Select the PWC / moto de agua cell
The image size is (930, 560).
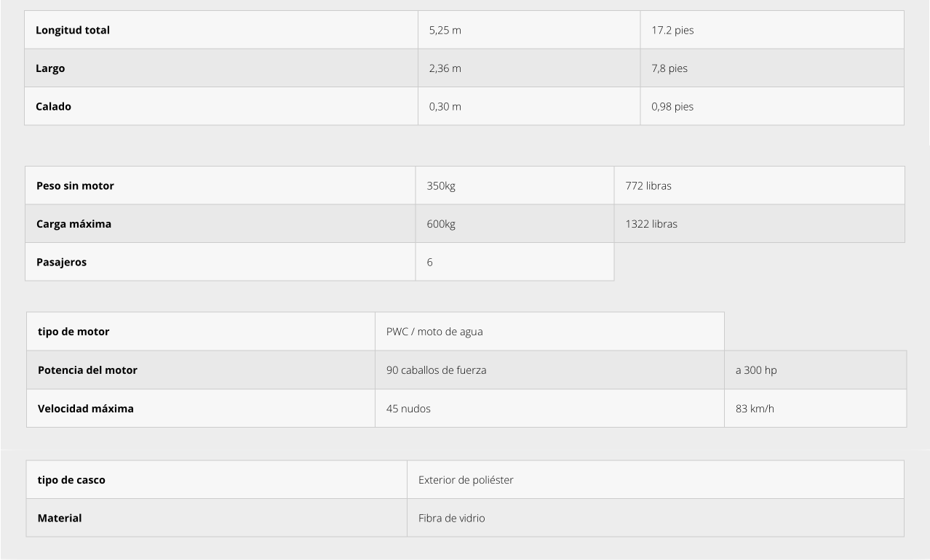(549, 332)
